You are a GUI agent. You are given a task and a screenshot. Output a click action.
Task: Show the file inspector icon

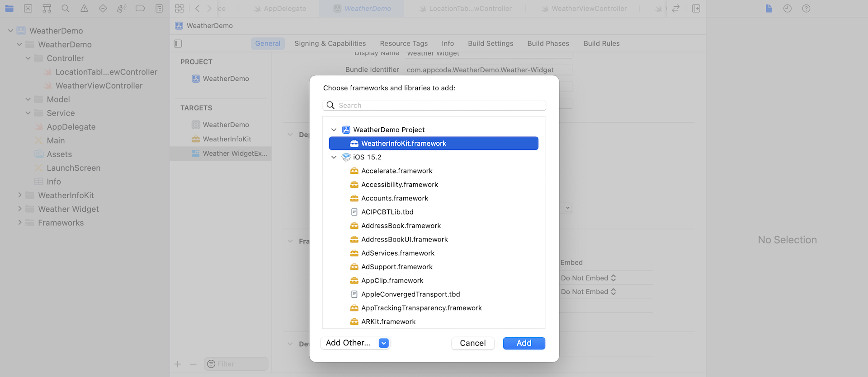click(769, 8)
